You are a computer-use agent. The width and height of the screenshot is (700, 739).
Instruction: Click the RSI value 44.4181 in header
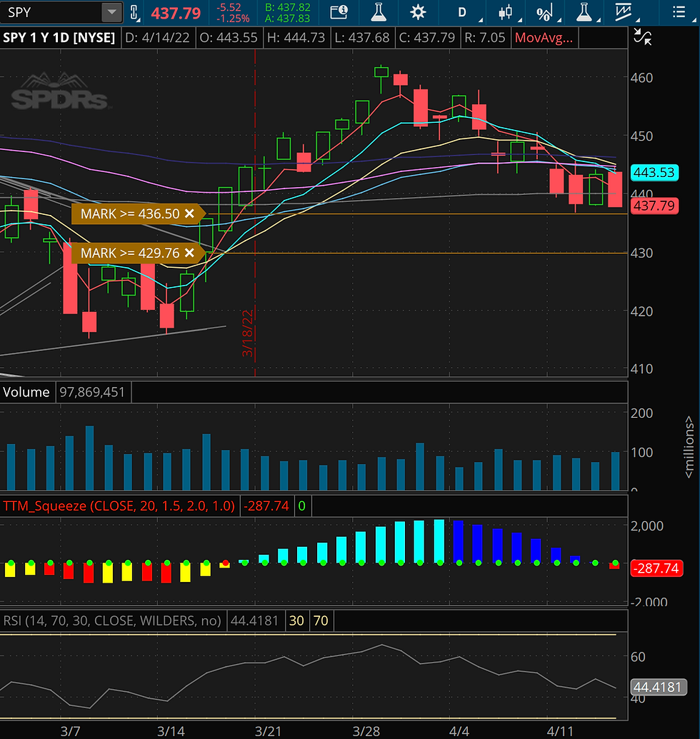tap(254, 620)
